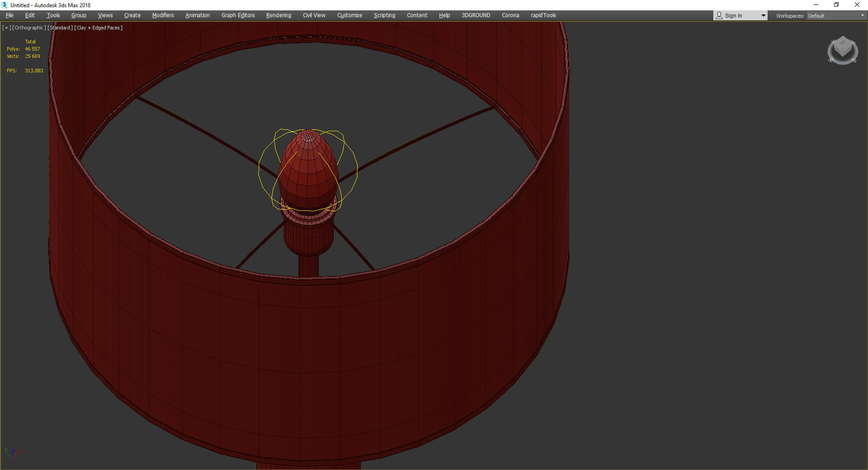The width and height of the screenshot is (868, 470).
Task: Open the Graph Editors menu
Action: [238, 15]
